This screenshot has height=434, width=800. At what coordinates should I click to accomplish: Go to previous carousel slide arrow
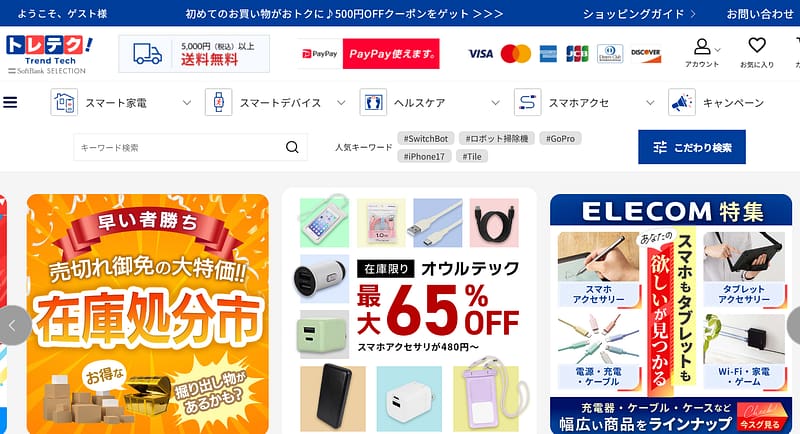tap(14, 325)
